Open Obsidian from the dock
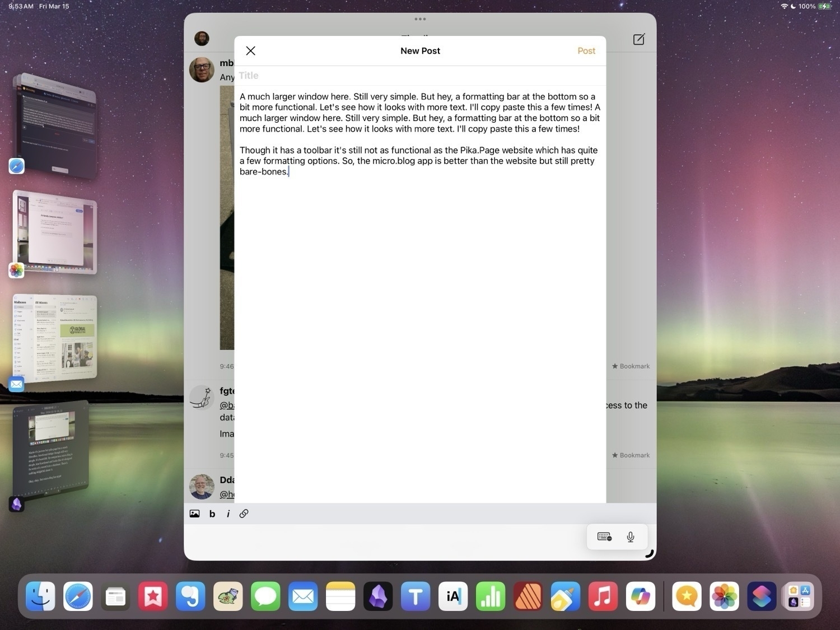This screenshot has width=840, height=630. click(378, 596)
